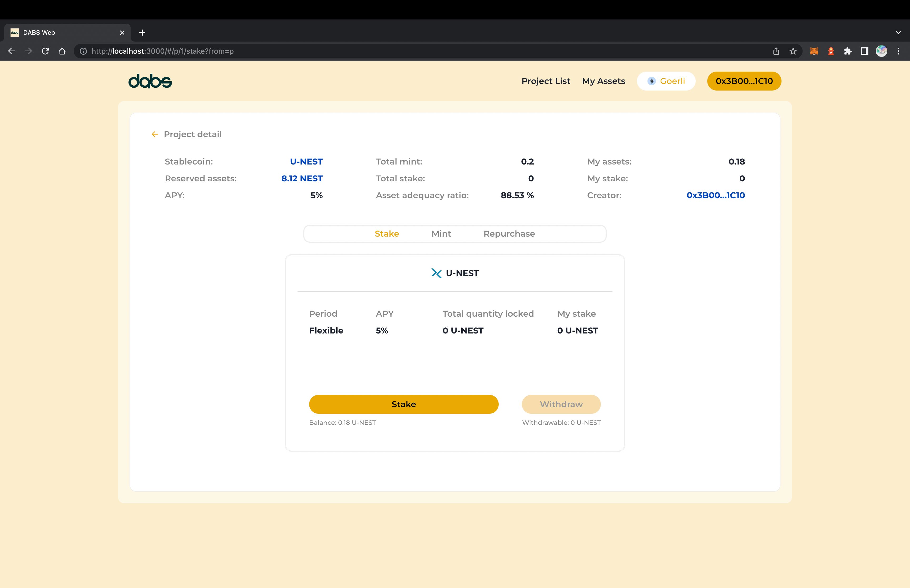Open Goerli network selector
Viewport: 910px width, 588px height.
point(666,81)
